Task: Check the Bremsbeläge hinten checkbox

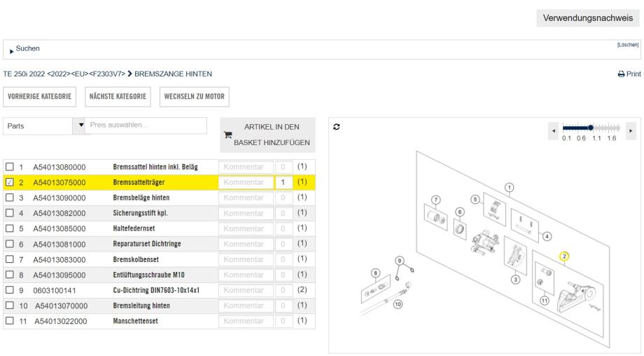Action: click(9, 198)
